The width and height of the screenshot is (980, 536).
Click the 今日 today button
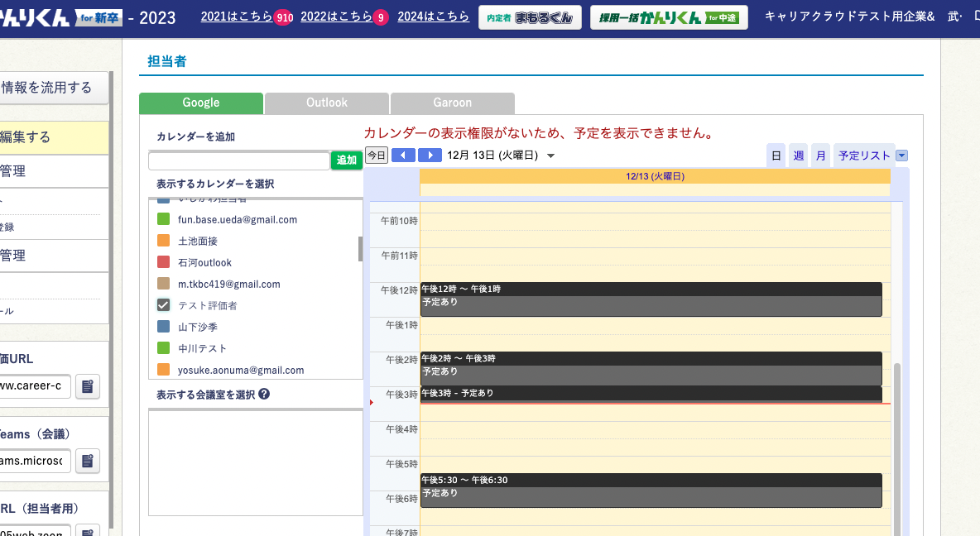pos(377,156)
